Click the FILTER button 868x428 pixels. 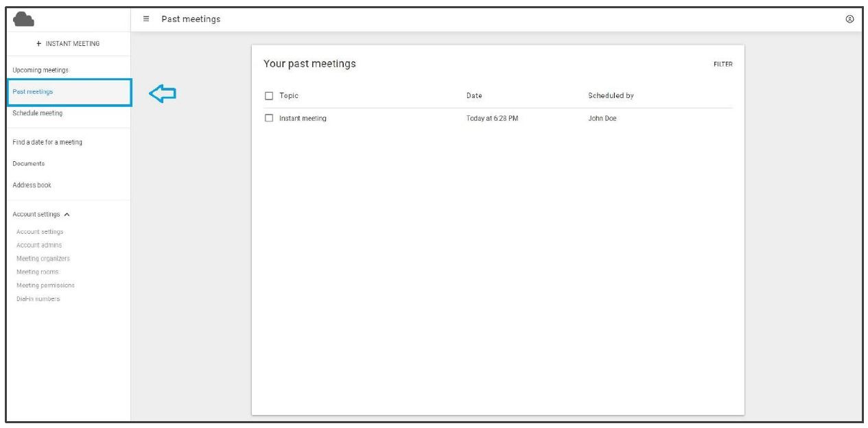click(x=723, y=64)
